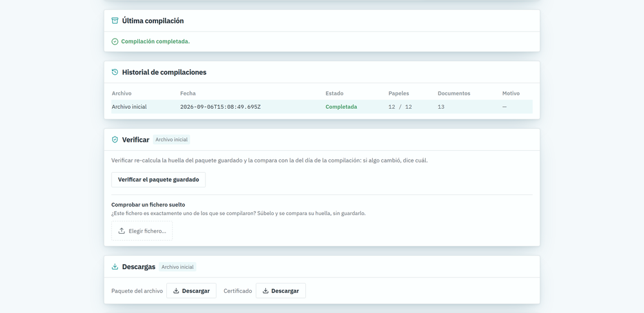Click the Archivo column header

(x=122, y=93)
